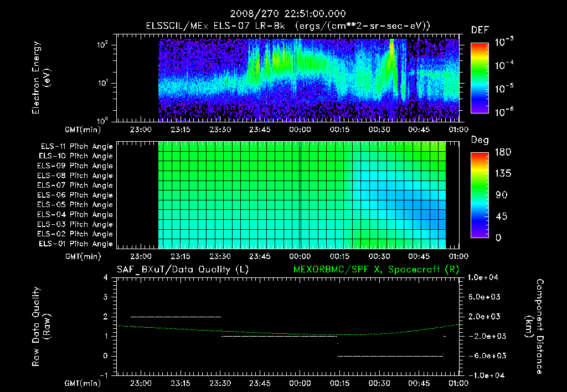The width and height of the screenshot is (567, 392).
Task: Click the 1.0e+04 right axis value
Action: pyautogui.click(x=483, y=277)
